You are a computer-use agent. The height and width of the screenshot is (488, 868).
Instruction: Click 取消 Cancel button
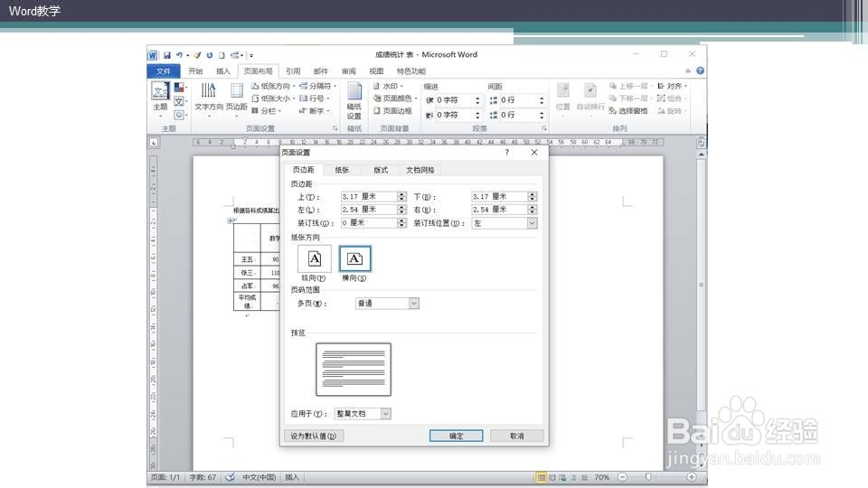tap(516, 436)
